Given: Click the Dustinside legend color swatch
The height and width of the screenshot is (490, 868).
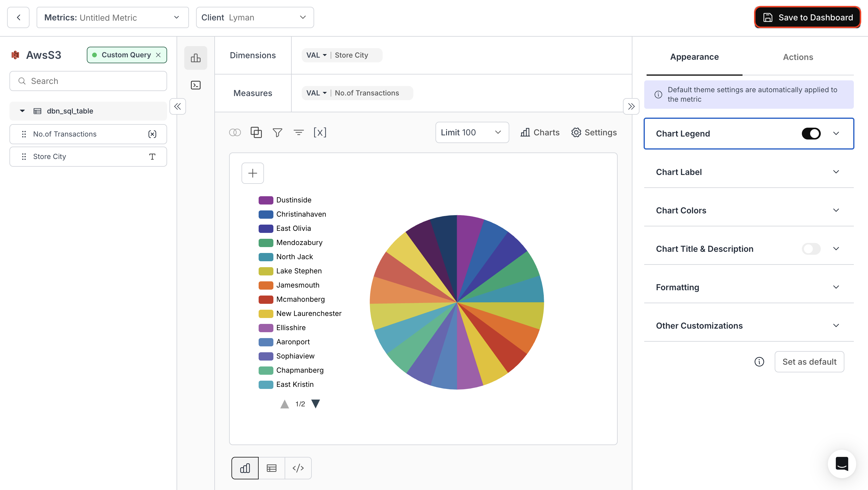Looking at the screenshot, I should (x=266, y=200).
